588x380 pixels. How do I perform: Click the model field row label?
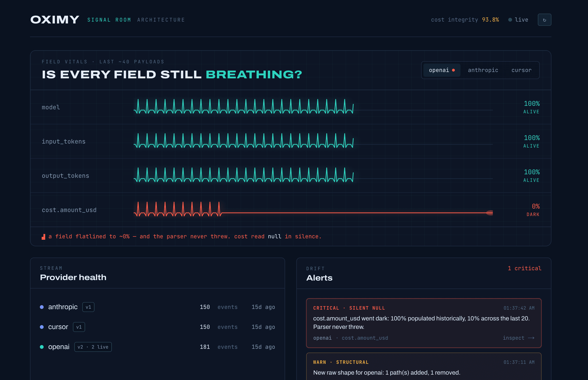[x=51, y=107]
